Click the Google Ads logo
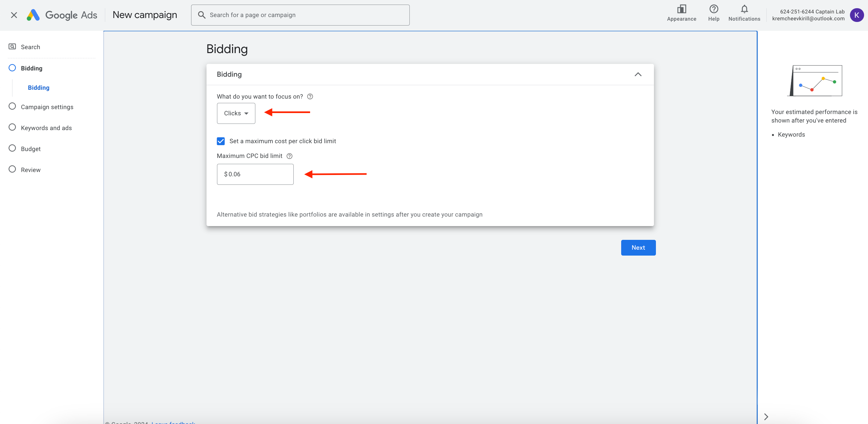Viewport: 868px width, 424px height. pyautogui.click(x=62, y=15)
